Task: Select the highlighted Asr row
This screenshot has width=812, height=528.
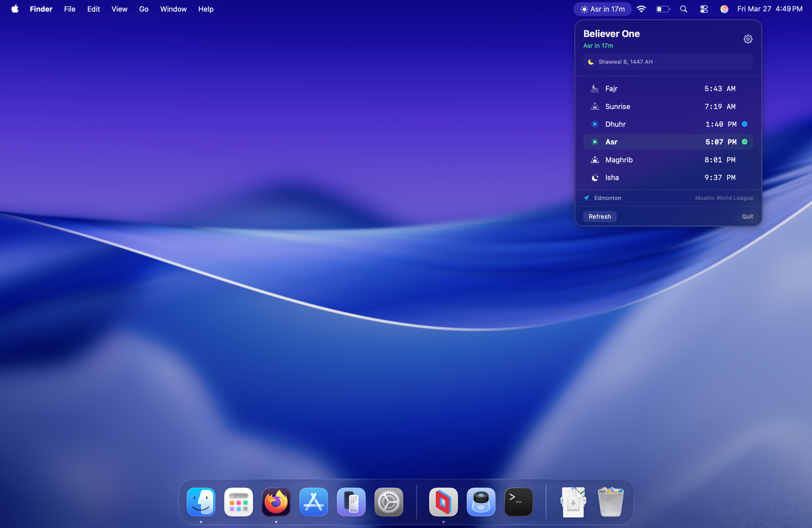Action: tap(668, 142)
